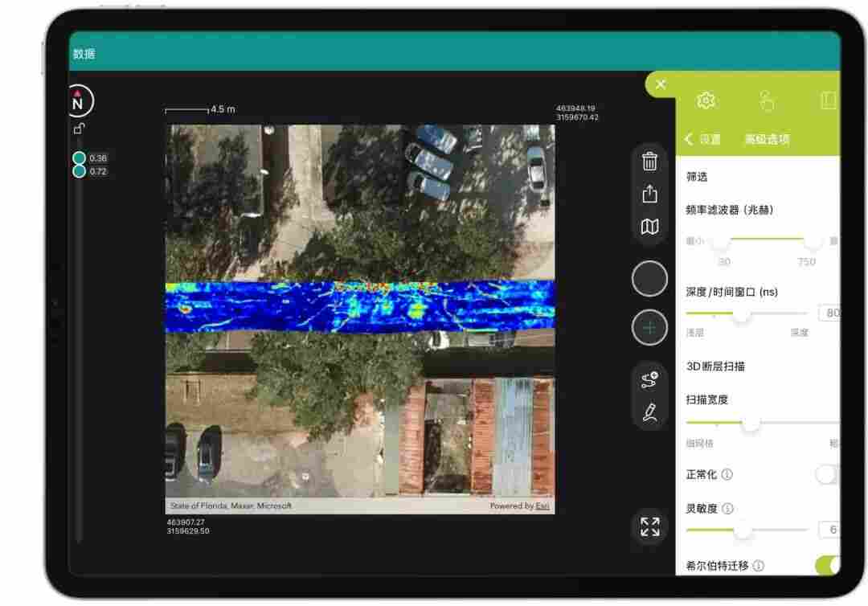
Task: Delete data with the trash icon
Action: [x=649, y=162]
